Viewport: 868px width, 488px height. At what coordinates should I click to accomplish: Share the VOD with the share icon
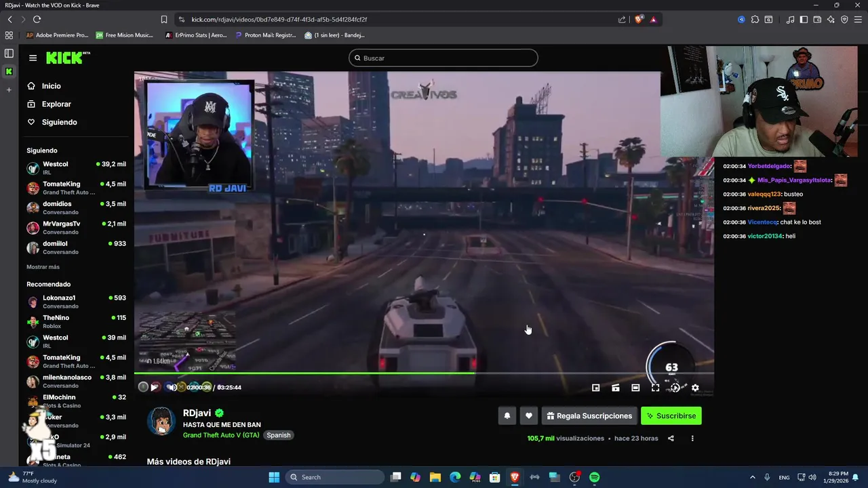671,439
